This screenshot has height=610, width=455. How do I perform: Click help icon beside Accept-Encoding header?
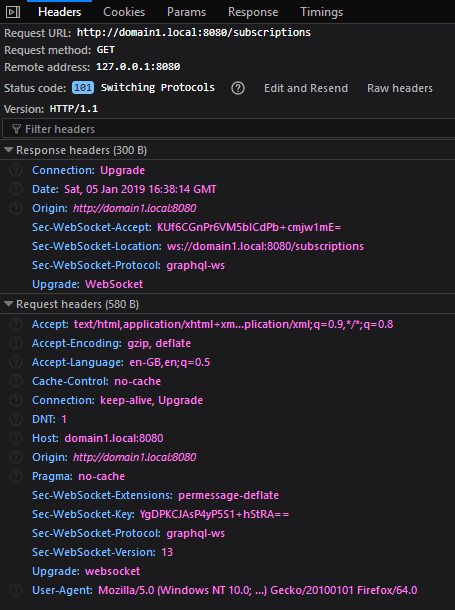(x=16, y=343)
